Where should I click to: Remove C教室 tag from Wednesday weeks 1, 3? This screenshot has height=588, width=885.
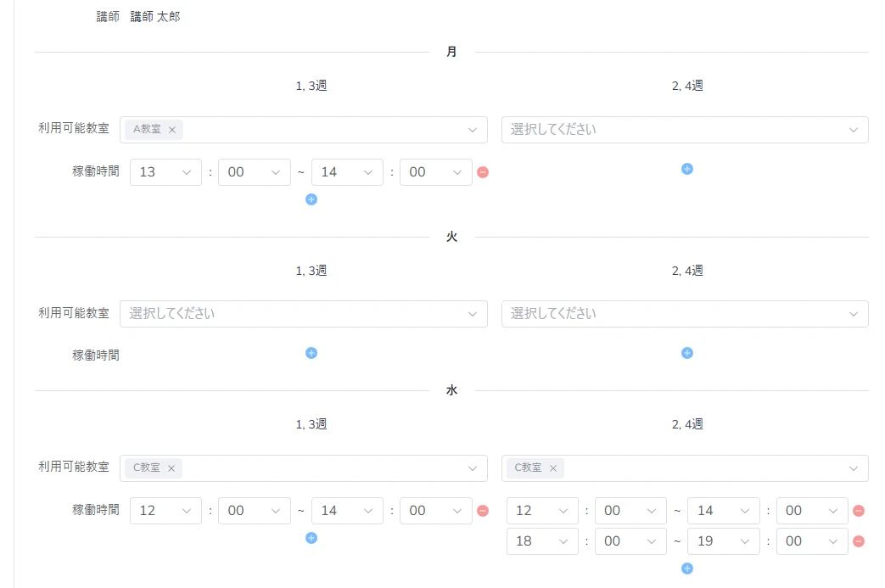tap(171, 468)
